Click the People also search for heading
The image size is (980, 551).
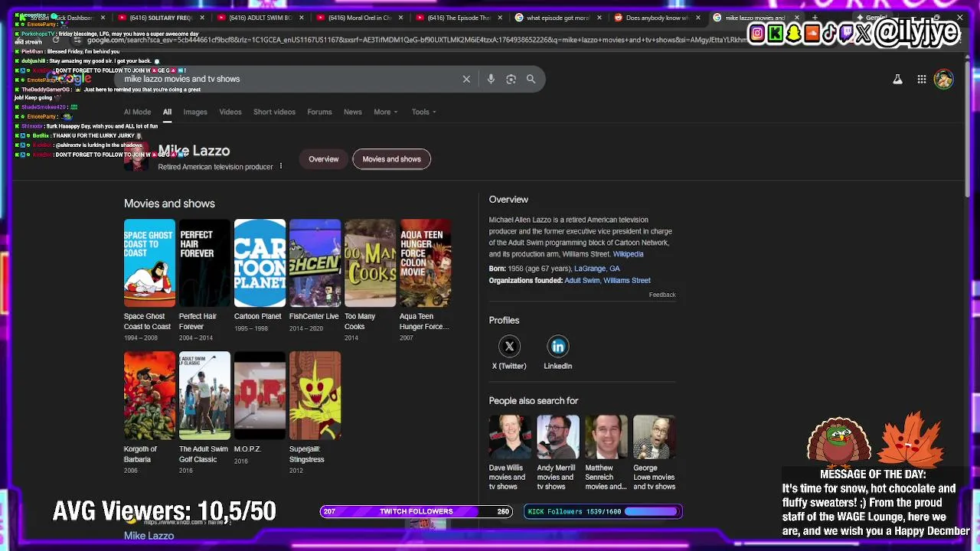(x=534, y=400)
